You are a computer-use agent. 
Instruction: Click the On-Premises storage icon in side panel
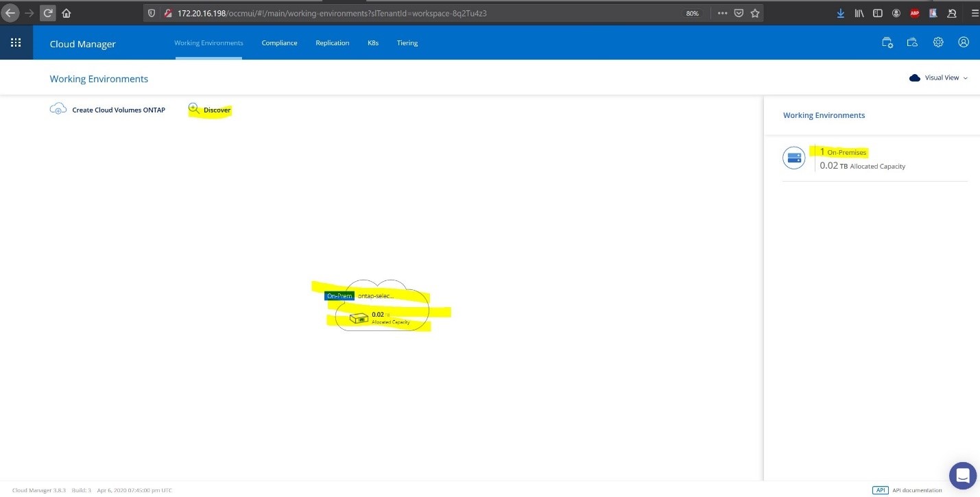point(794,158)
